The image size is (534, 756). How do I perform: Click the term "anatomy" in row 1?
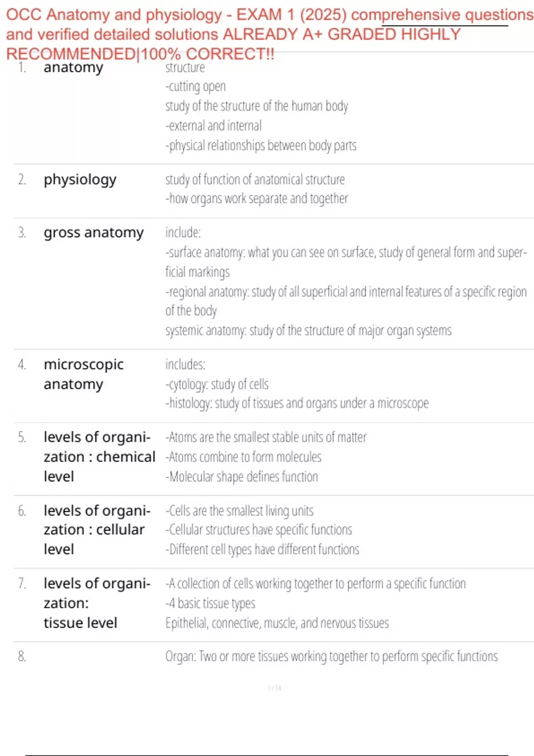coord(73,68)
